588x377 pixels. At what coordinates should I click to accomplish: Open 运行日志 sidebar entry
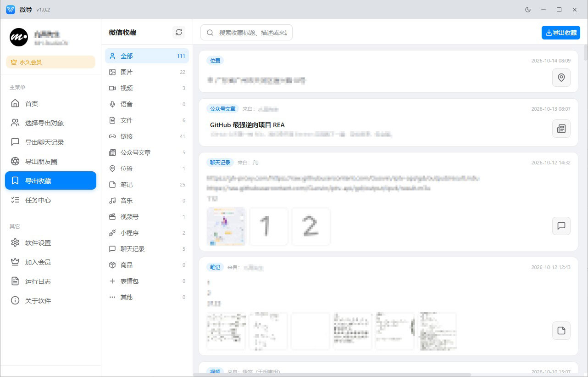pyautogui.click(x=50, y=281)
